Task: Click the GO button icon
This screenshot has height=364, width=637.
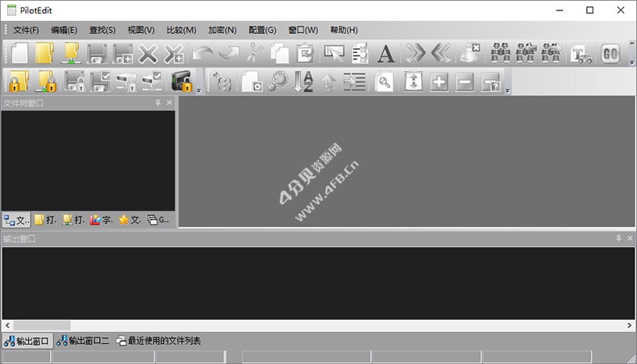Action: 610,54
